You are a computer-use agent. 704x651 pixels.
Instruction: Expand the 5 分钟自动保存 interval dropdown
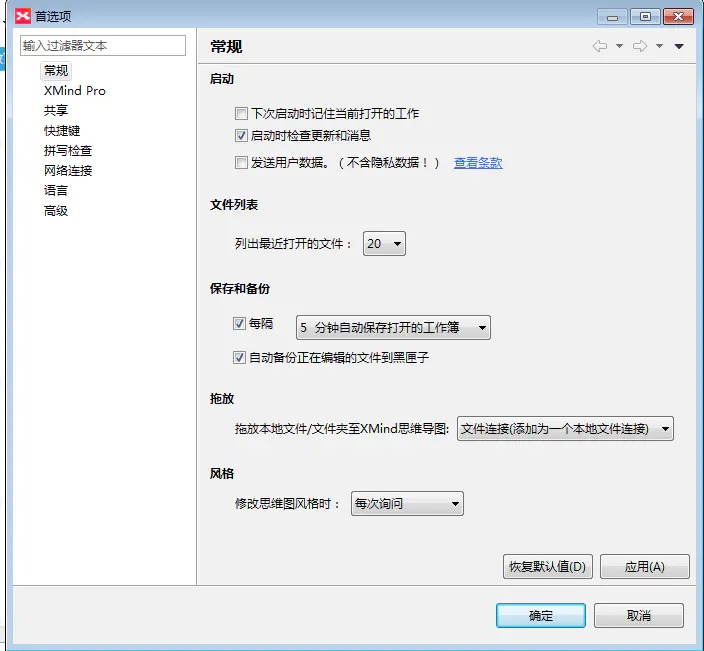393,328
